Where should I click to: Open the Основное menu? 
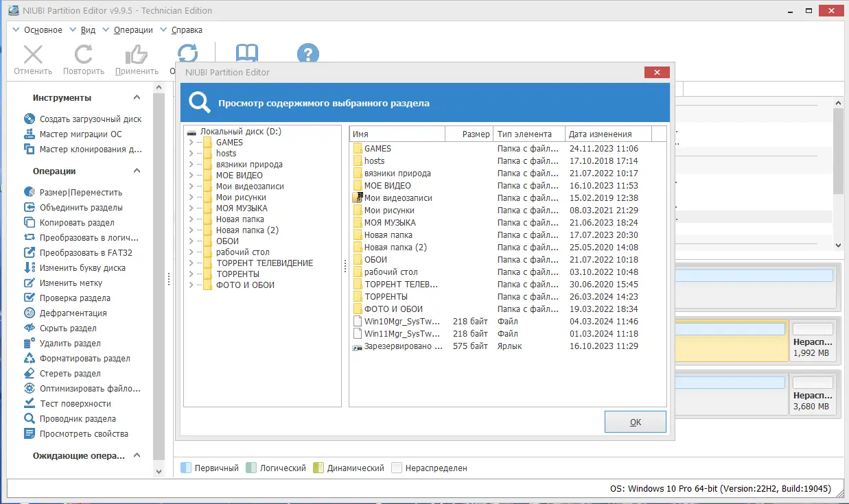point(43,30)
